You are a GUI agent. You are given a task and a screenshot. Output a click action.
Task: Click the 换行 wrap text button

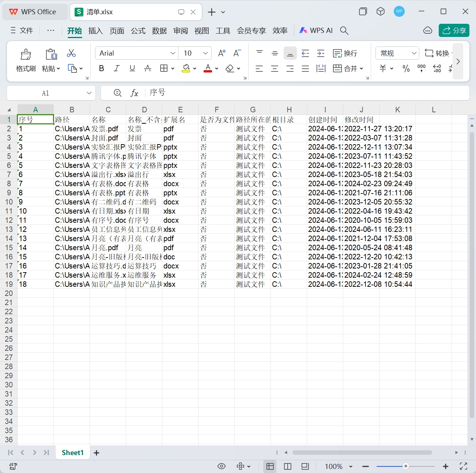(x=345, y=53)
